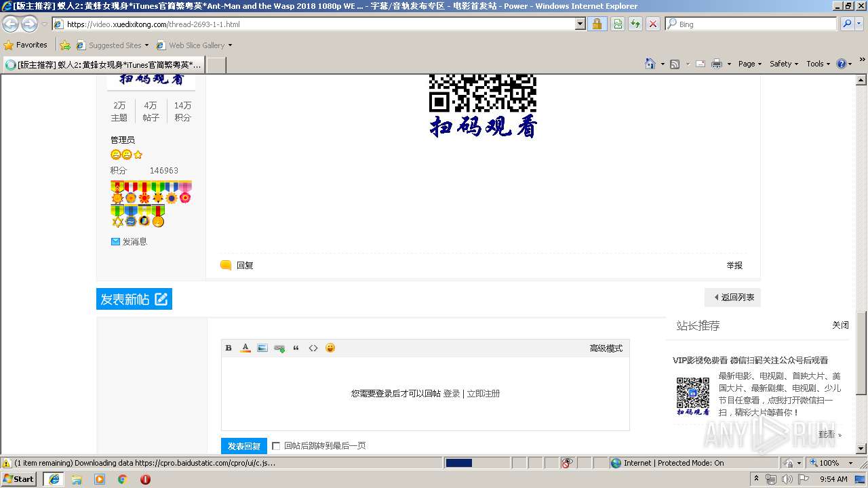Click the security lock icon in address bar
The width and height of the screenshot is (868, 488).
click(597, 24)
